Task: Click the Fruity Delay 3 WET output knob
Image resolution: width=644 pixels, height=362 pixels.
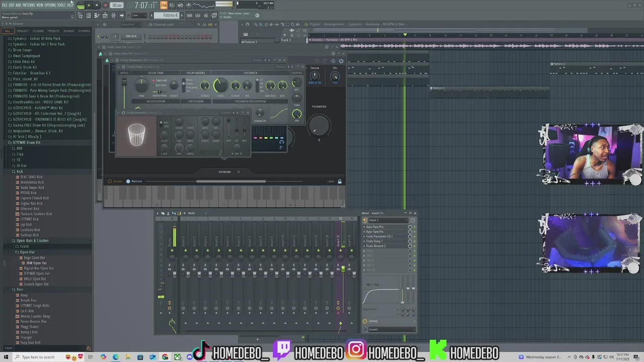Action: (296, 83)
